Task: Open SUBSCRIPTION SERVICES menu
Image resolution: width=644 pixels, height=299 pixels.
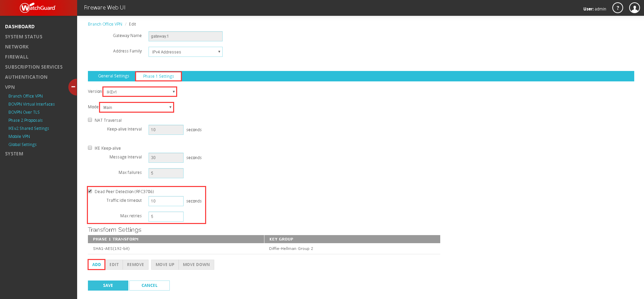Action: (34, 67)
